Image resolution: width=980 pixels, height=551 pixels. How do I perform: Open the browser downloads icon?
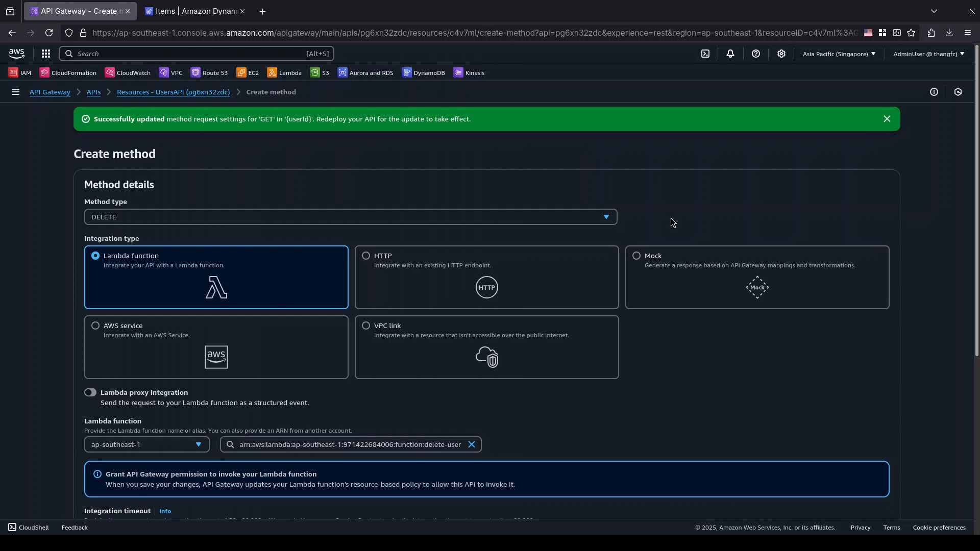949,33
